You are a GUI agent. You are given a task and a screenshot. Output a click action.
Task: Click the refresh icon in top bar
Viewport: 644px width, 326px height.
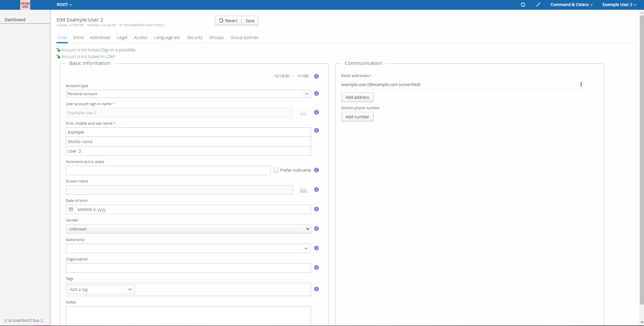(523, 5)
